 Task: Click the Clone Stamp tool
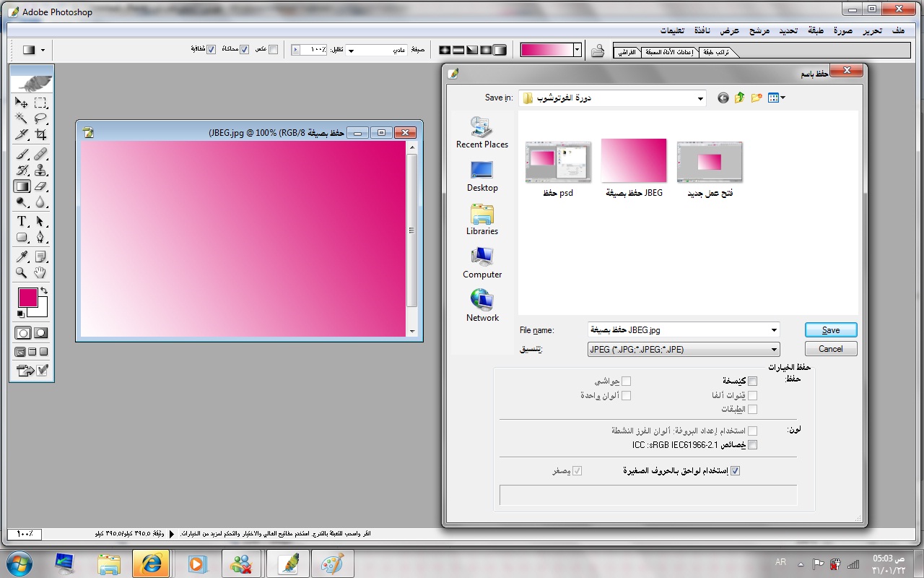click(41, 171)
